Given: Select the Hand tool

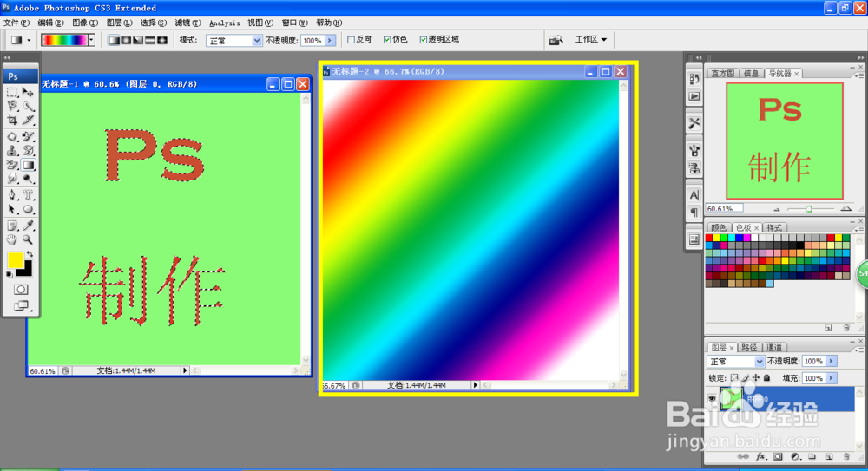Looking at the screenshot, I should [12, 239].
